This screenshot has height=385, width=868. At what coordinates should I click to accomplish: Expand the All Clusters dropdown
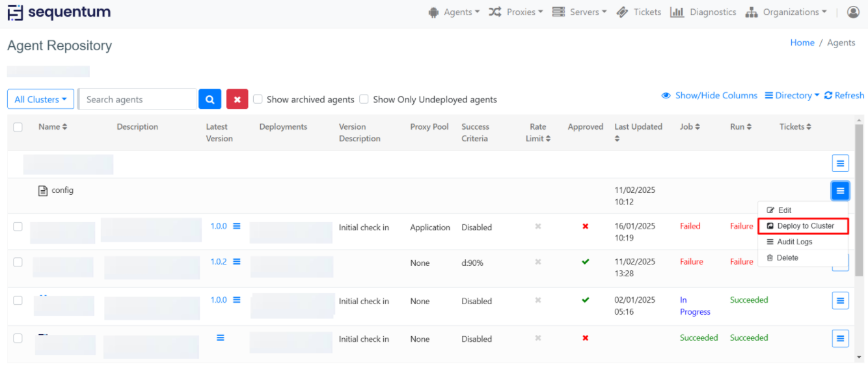(40, 99)
